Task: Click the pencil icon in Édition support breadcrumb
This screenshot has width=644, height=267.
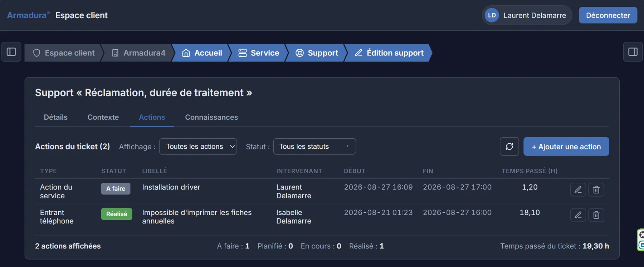Action: [x=358, y=53]
